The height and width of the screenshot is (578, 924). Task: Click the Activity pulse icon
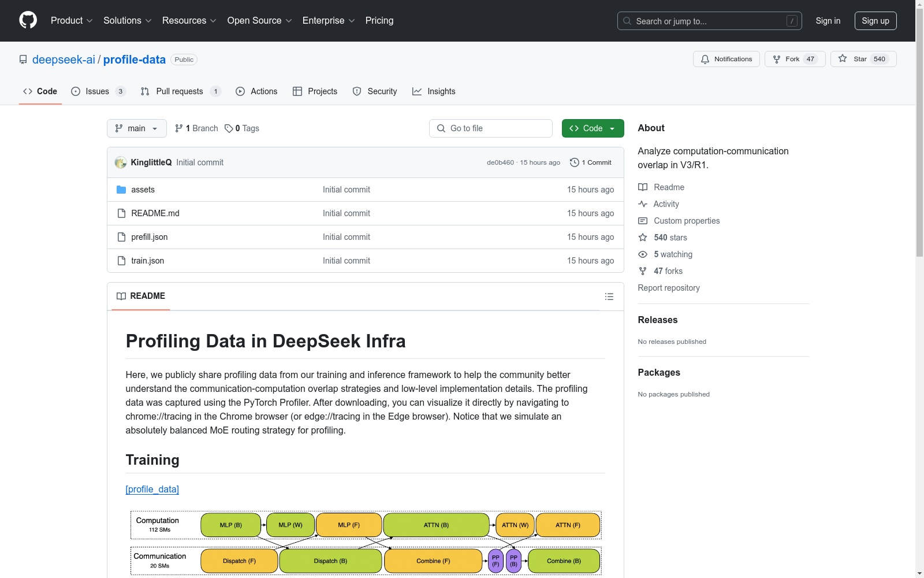(643, 204)
